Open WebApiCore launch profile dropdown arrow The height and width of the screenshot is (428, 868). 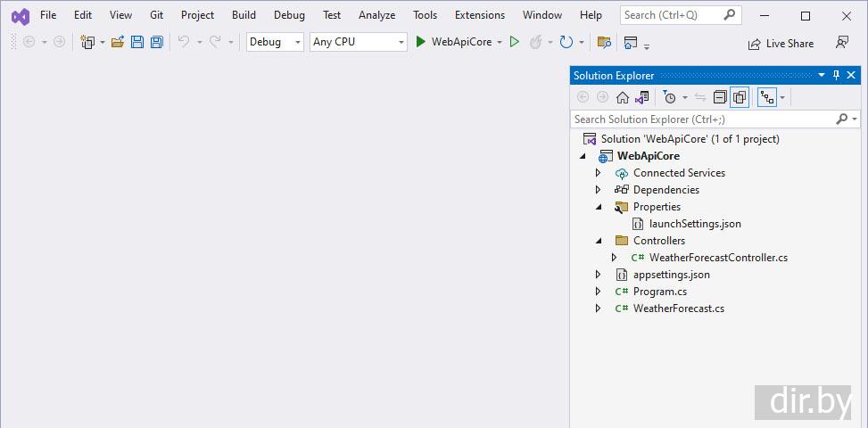click(x=500, y=43)
